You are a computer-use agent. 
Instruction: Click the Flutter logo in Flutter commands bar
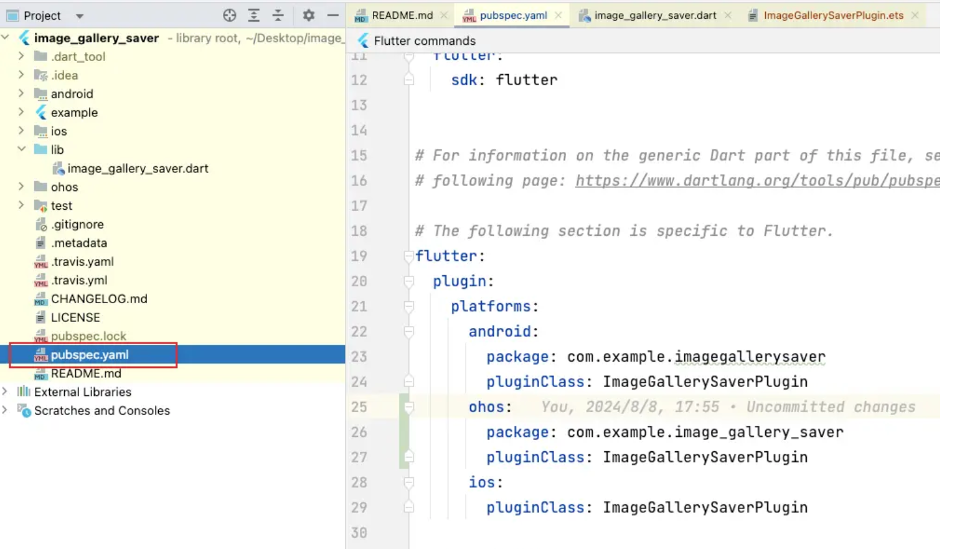(x=363, y=41)
